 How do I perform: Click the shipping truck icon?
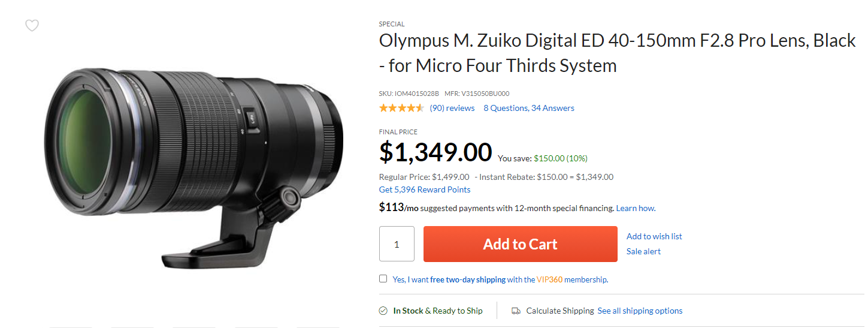516,311
